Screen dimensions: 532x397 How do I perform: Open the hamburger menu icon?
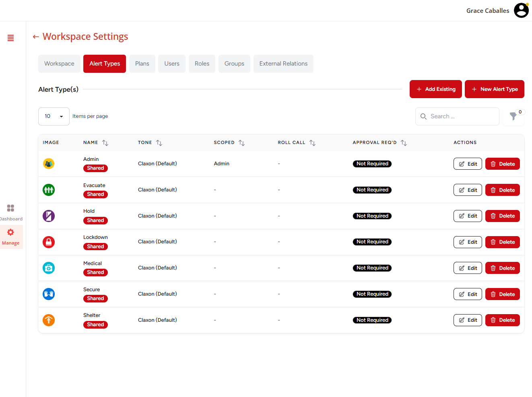(11, 38)
